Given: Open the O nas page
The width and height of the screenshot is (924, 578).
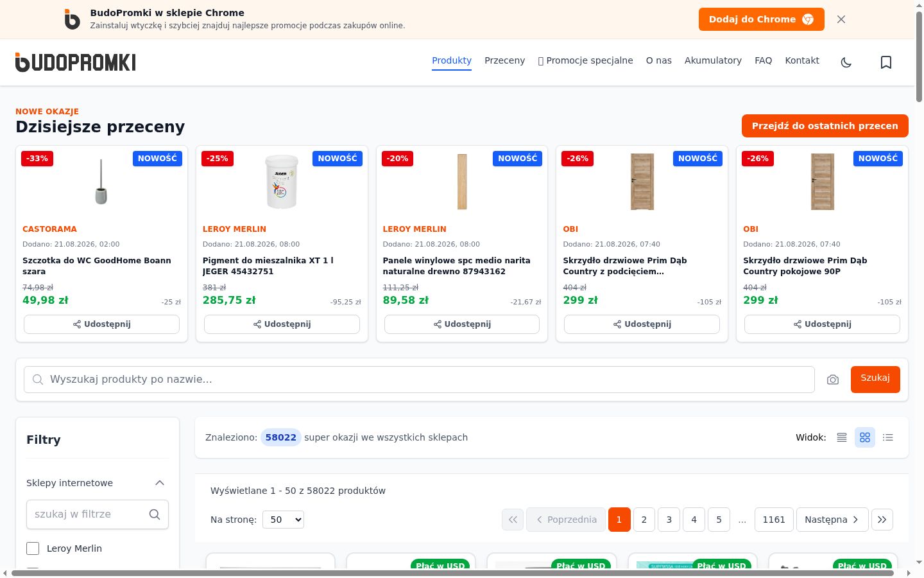Looking at the screenshot, I should tap(659, 60).
